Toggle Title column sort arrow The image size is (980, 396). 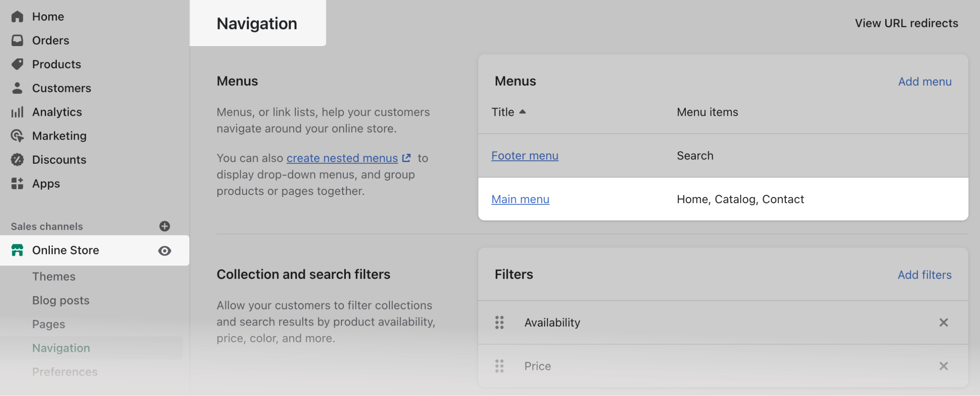coord(522,112)
